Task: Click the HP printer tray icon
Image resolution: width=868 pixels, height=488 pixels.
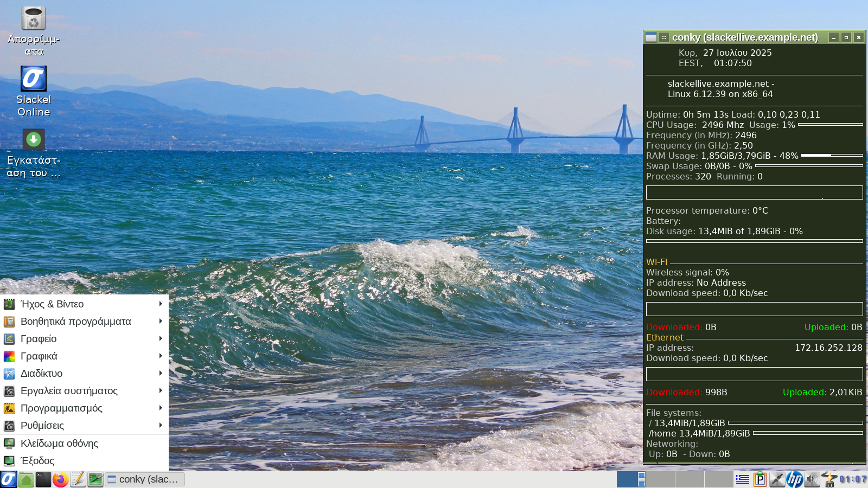Action: pyautogui.click(x=794, y=479)
